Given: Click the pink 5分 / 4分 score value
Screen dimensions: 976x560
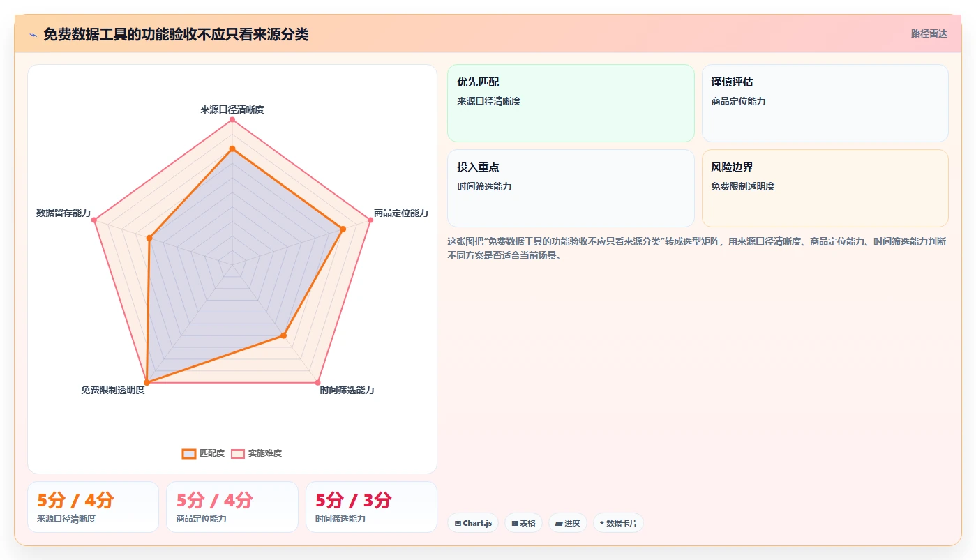Looking at the screenshot, I should [x=214, y=500].
